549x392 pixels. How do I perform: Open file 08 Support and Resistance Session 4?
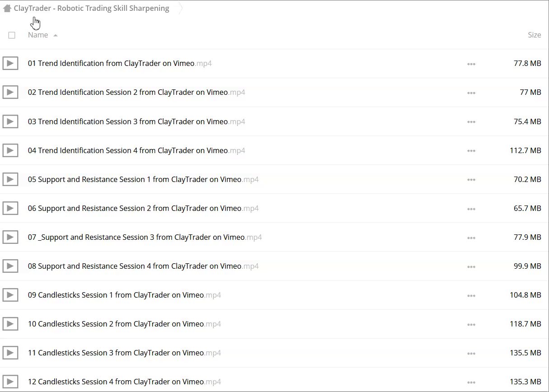tap(143, 266)
